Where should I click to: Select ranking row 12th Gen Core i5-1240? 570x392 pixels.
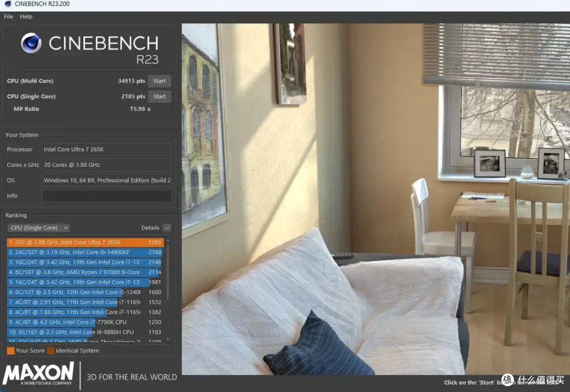[85, 292]
